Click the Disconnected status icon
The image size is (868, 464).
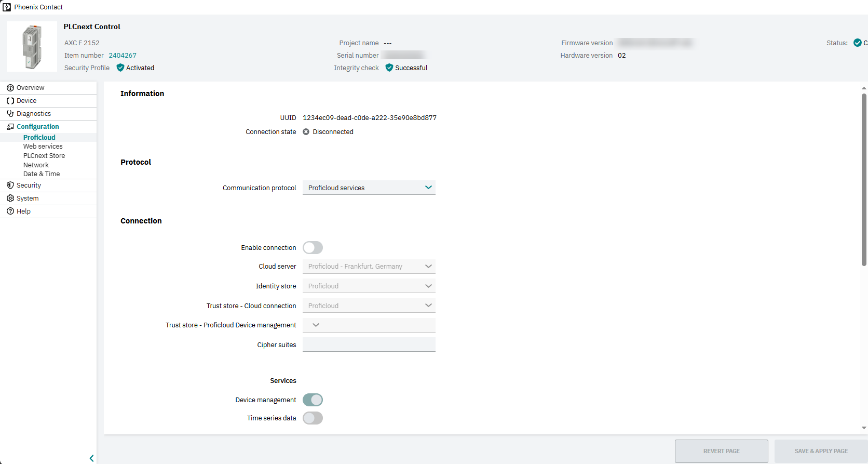click(306, 132)
